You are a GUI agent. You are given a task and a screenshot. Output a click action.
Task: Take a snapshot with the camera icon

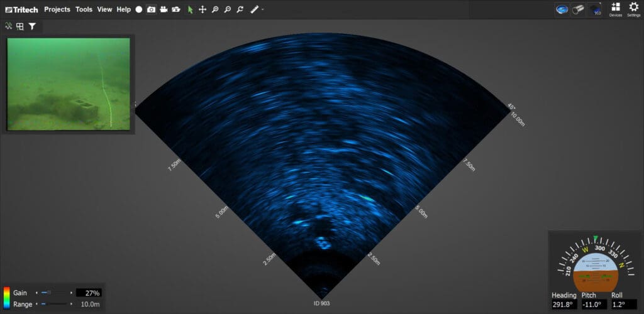pyautogui.click(x=151, y=9)
